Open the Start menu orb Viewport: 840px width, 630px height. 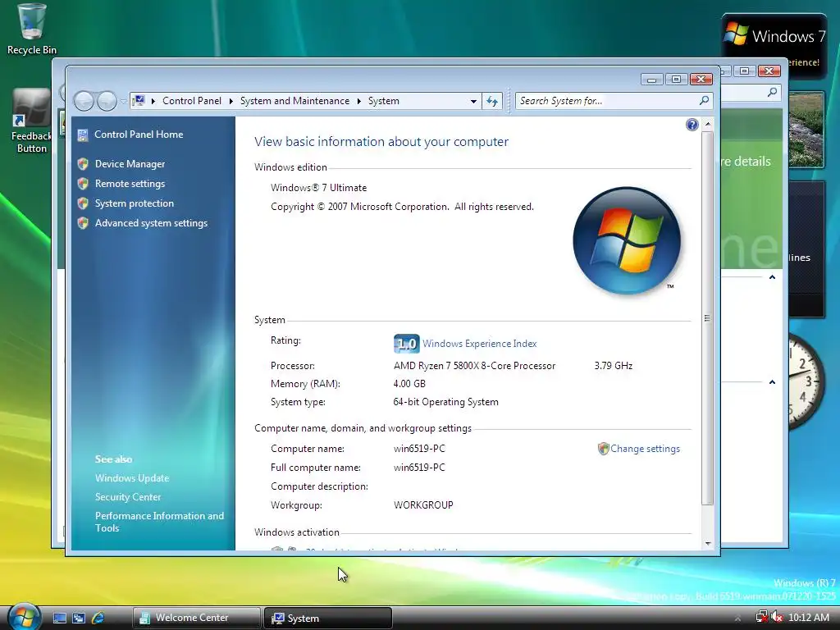(x=25, y=617)
